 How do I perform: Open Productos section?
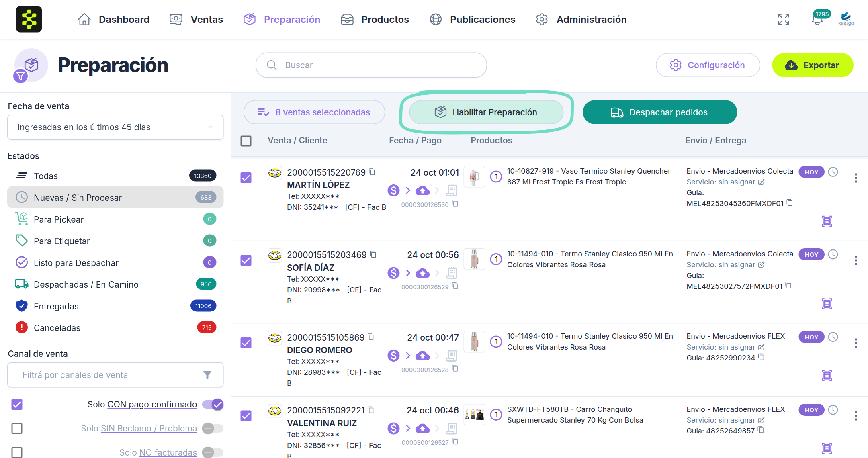375,19
